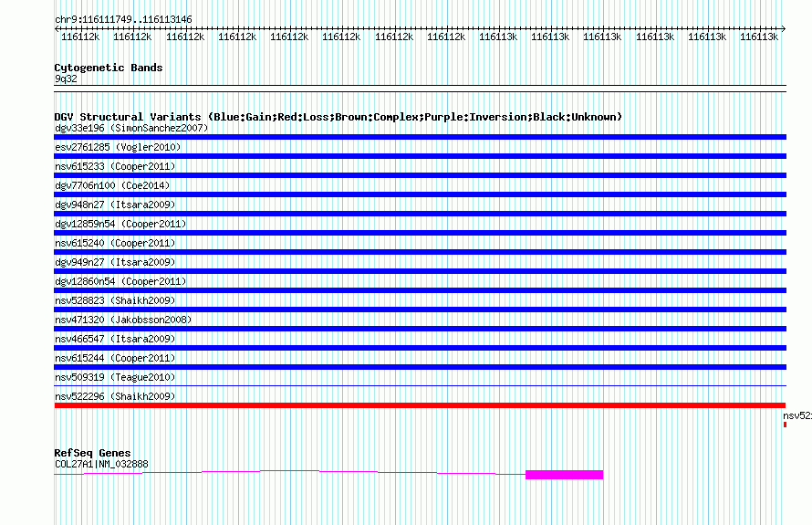Open variant label nsv471320 (Jakobsson2008)

pos(123,320)
